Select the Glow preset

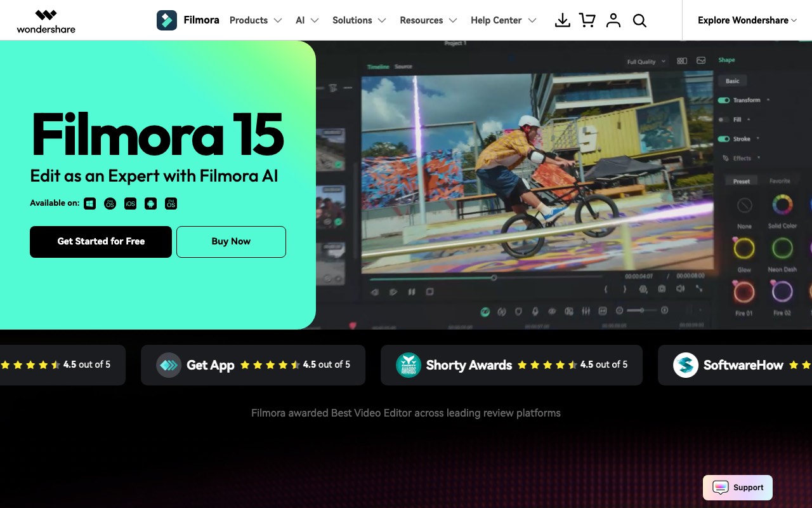click(x=744, y=248)
